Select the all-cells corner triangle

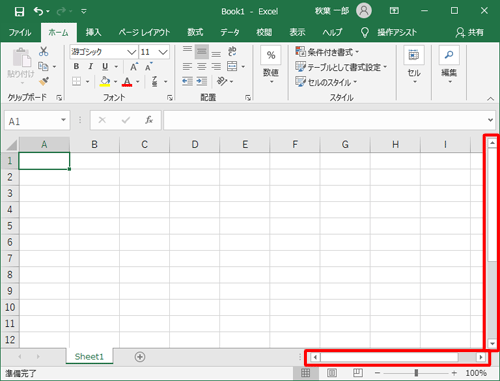pyautogui.click(x=11, y=145)
